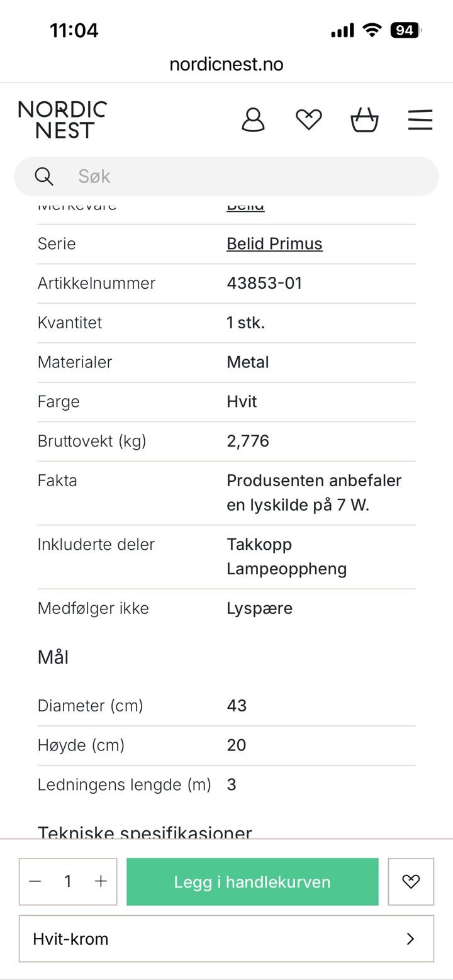
Task: Open the Belid Primus series link
Action: click(274, 244)
